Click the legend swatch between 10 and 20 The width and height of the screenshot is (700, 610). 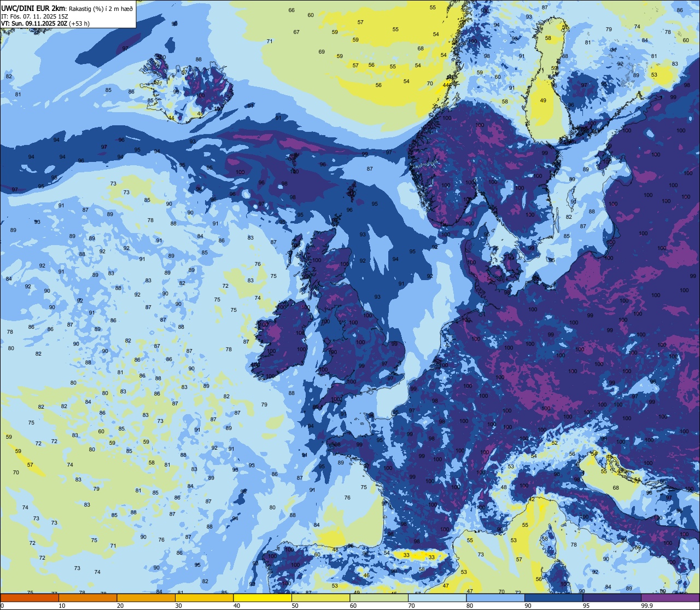point(87,597)
